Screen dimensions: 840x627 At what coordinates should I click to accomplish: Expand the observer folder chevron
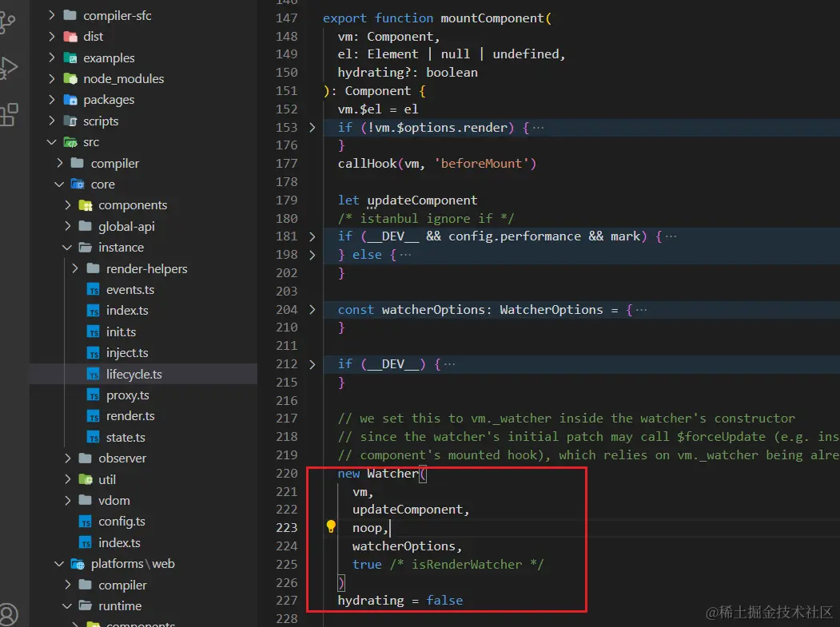click(67, 458)
